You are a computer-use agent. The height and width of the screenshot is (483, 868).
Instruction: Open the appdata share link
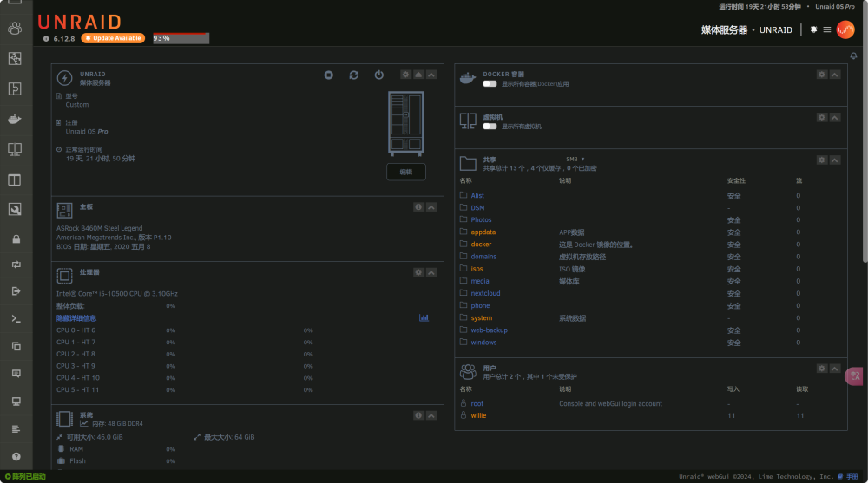coord(483,232)
